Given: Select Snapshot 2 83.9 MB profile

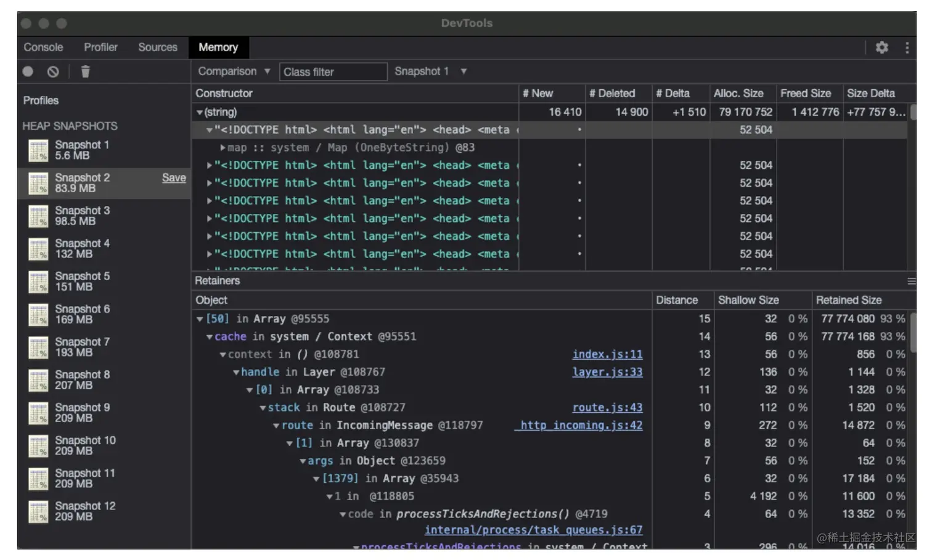Looking at the screenshot, I should pos(104,183).
